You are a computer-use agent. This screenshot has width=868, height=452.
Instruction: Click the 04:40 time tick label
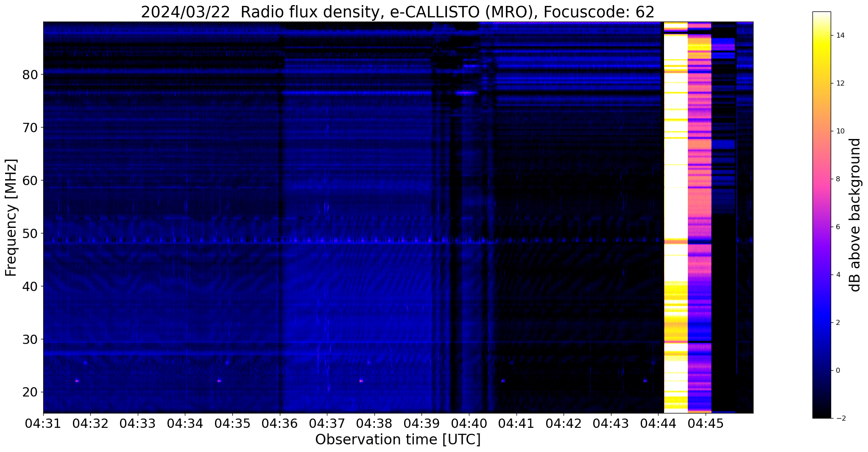[x=469, y=423]
